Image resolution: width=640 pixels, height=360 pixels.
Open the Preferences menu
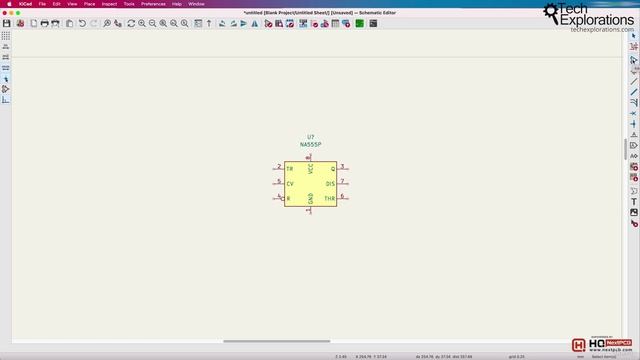[x=153, y=4]
